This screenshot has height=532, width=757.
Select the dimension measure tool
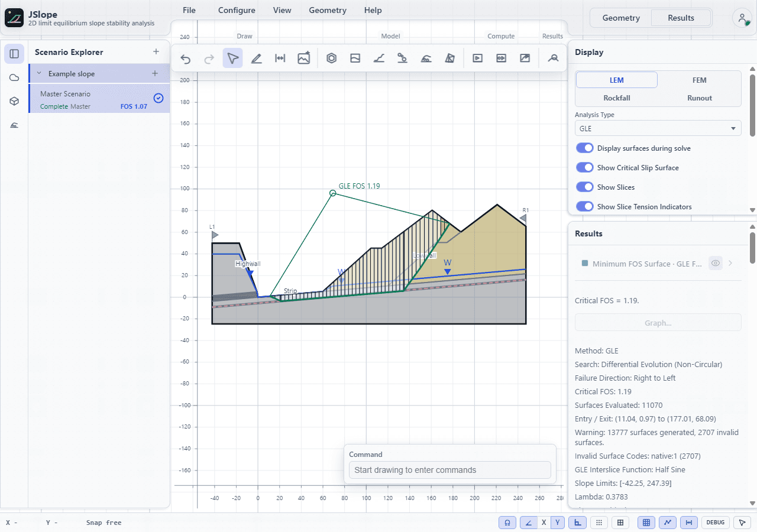280,59
